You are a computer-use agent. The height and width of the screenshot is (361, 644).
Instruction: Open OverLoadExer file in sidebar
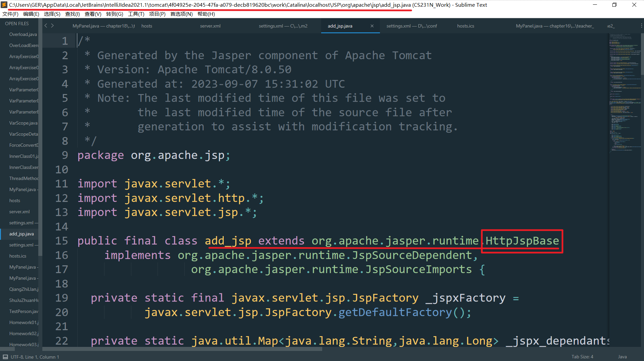click(24, 45)
